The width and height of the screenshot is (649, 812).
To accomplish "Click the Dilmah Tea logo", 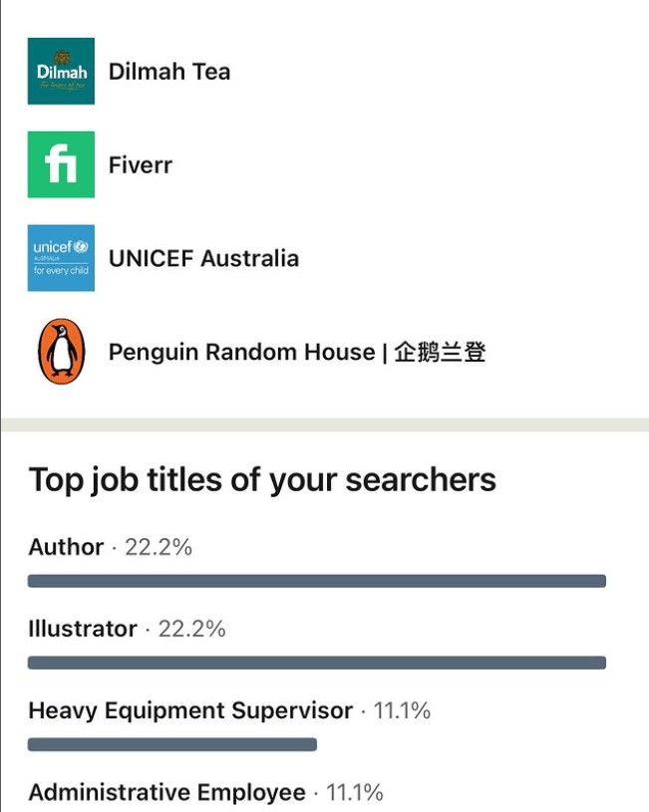I will pos(61,72).
